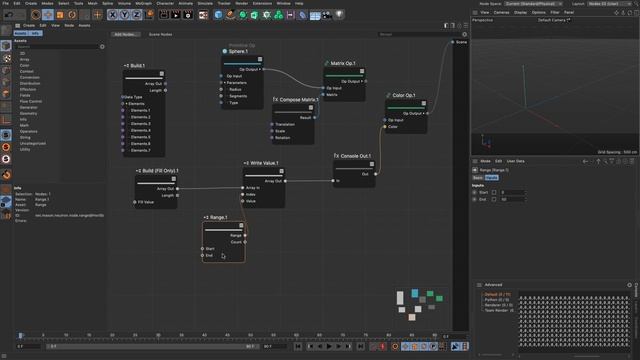Click the green Subdivision Surface generator icon

[x=243, y=15]
